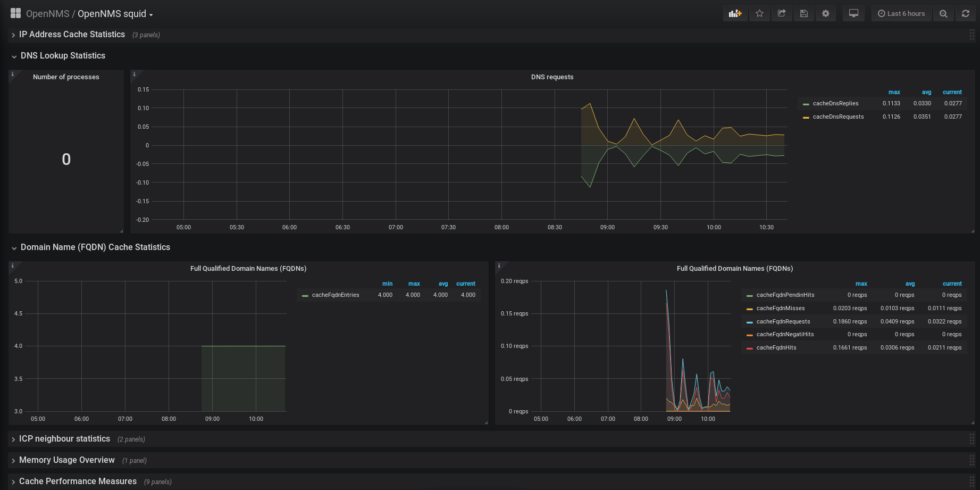
Task: Open dashboard settings gear icon
Action: pyautogui.click(x=826, y=14)
